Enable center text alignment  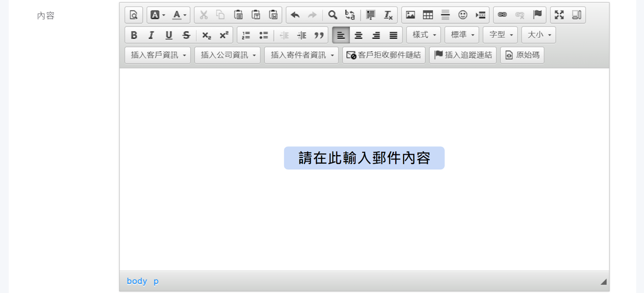[x=358, y=35]
